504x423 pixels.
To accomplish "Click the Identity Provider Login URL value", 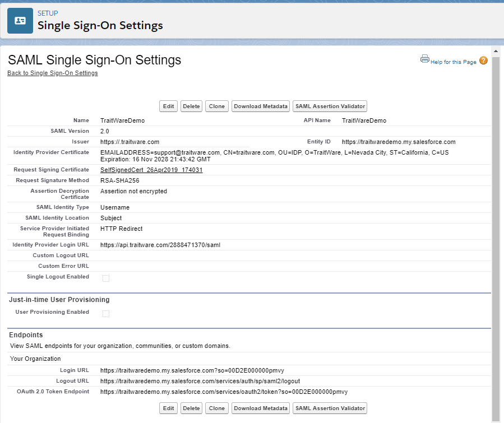I will click(x=160, y=245).
